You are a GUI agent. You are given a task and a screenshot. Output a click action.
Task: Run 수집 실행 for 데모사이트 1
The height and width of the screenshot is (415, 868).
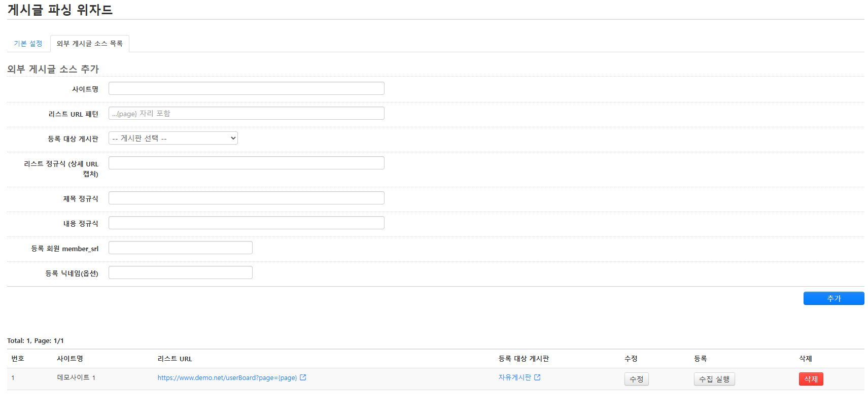714,379
